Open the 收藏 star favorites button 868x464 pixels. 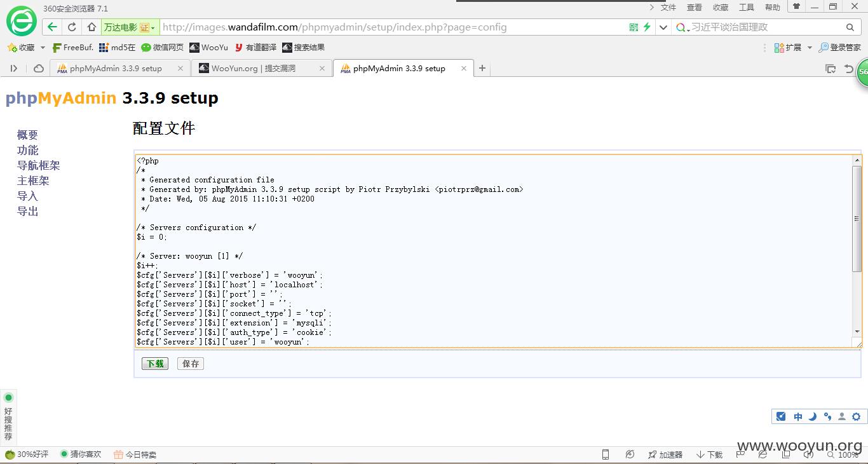(x=21, y=48)
